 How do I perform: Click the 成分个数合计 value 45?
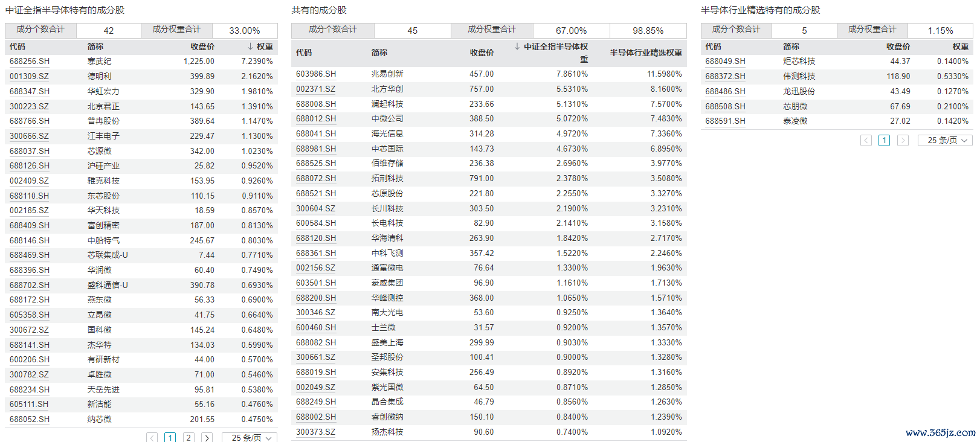413,31
